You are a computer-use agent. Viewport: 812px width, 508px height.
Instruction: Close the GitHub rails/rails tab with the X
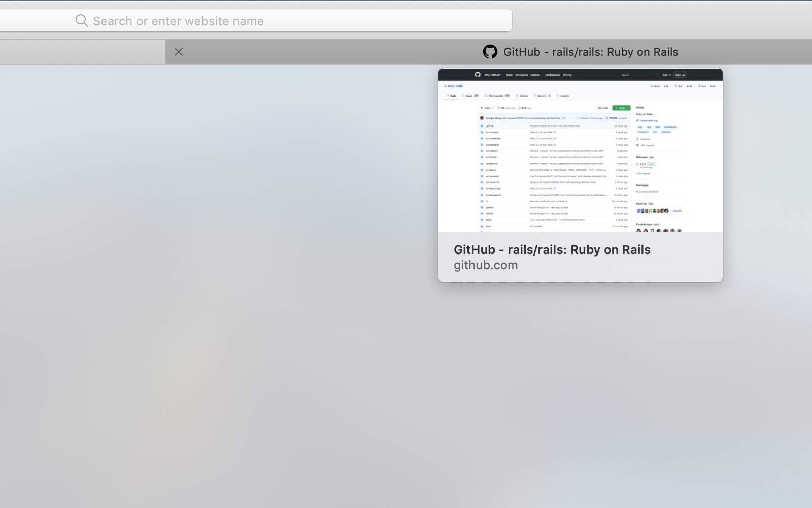coord(179,52)
